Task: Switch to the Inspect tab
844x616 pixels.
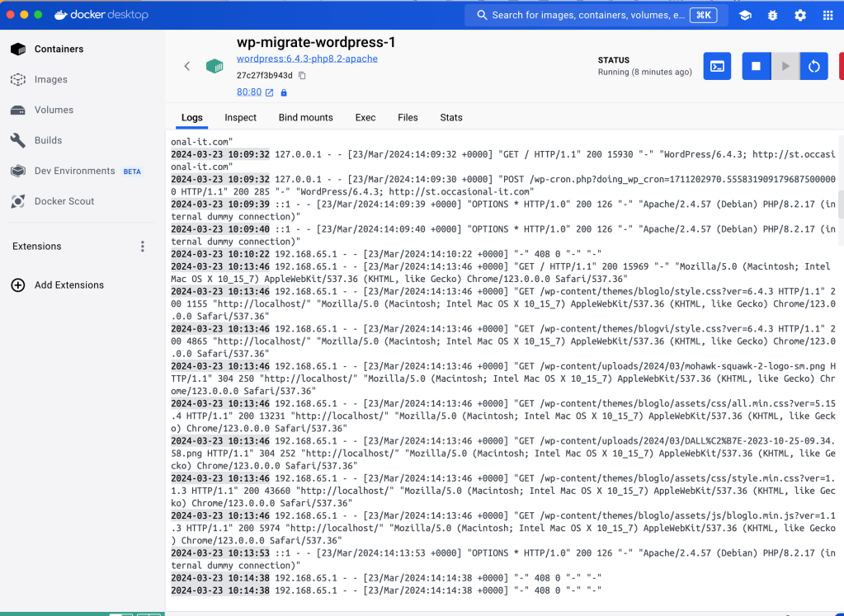Action: (x=240, y=117)
